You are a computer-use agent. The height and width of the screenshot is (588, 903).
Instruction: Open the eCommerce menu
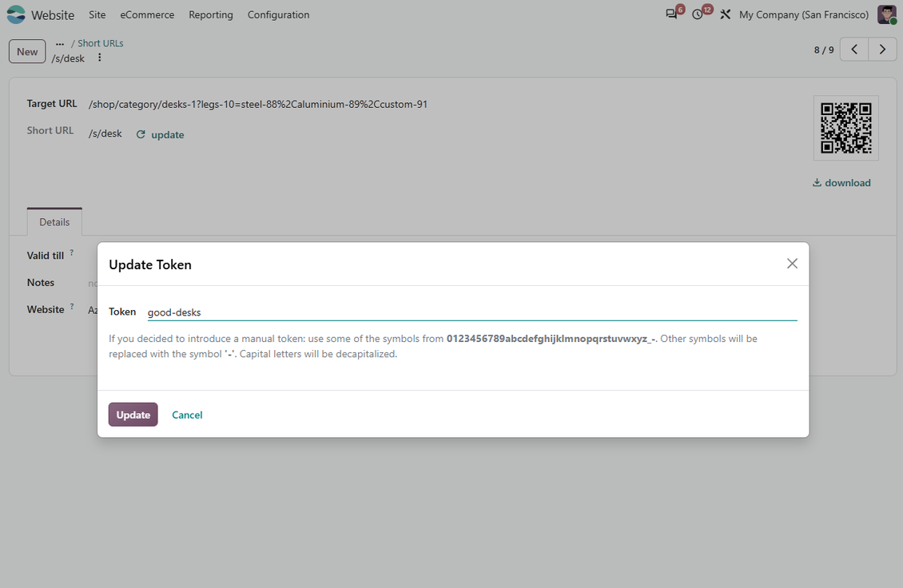click(147, 14)
